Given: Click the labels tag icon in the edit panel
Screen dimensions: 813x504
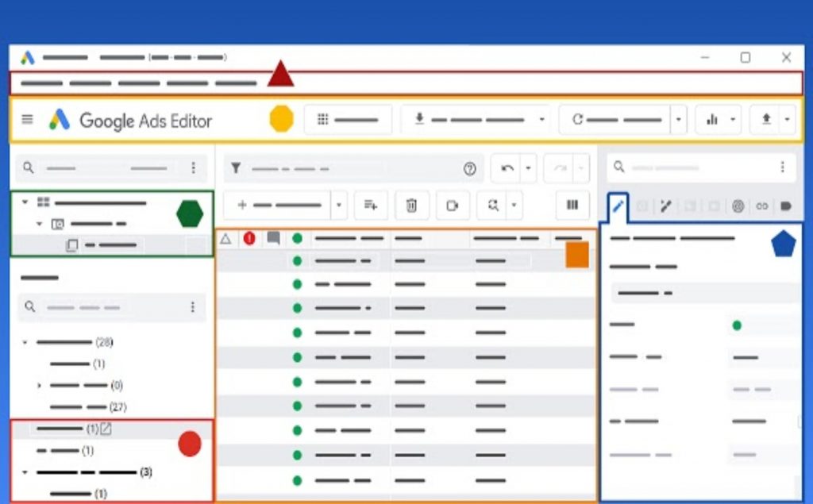Looking at the screenshot, I should (785, 206).
